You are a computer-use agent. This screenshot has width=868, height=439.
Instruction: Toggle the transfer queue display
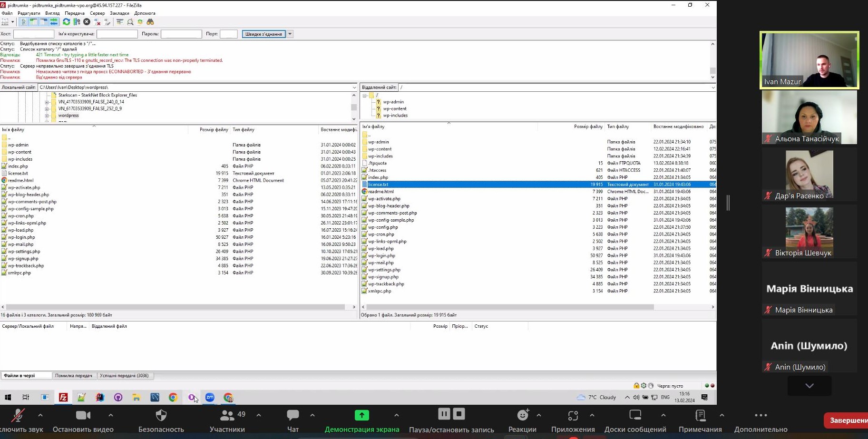(54, 22)
